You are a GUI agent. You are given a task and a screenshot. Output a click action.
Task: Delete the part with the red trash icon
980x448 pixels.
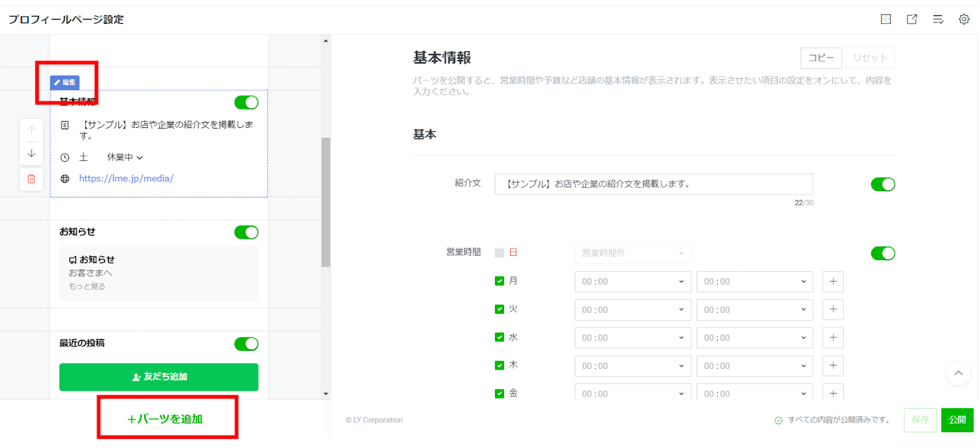tap(31, 179)
